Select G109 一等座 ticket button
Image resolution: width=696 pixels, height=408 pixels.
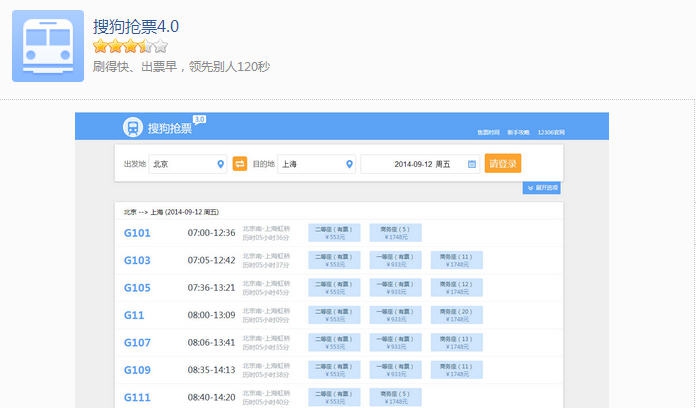[395, 370]
